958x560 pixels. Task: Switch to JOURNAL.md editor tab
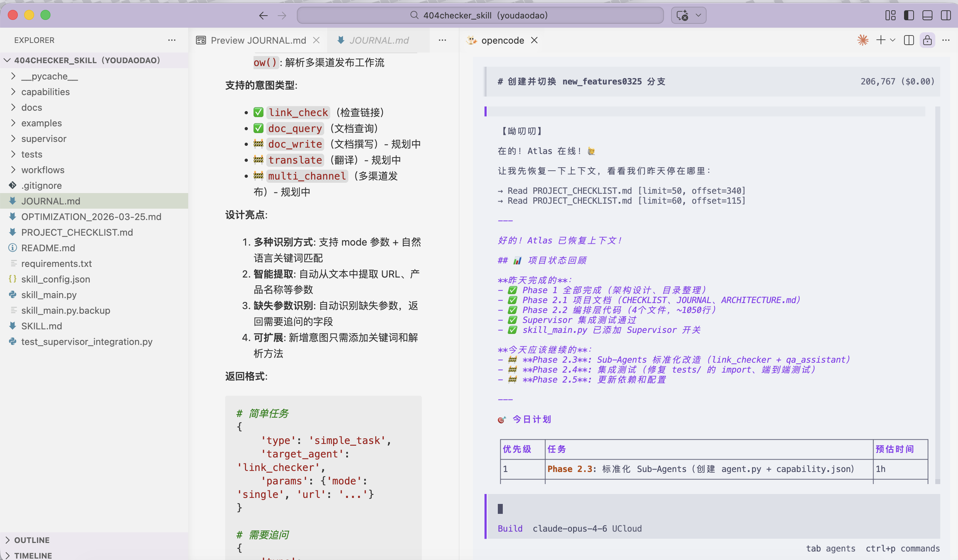[x=379, y=40]
